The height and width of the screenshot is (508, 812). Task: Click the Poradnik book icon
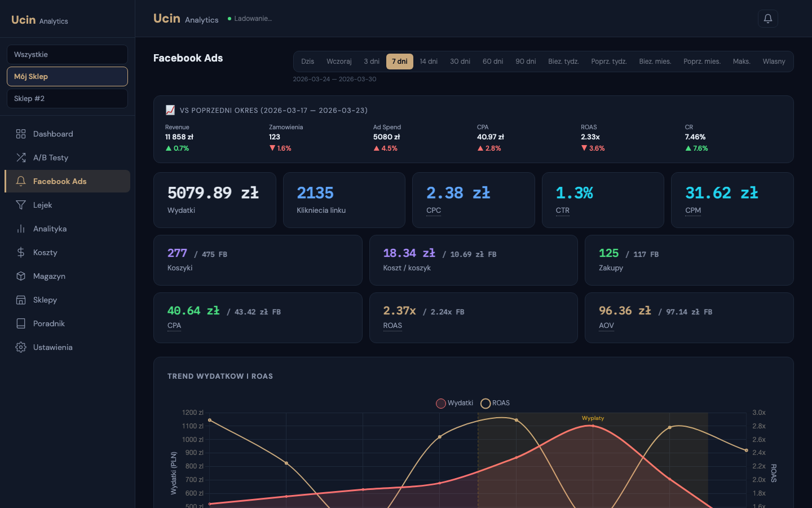pyautogui.click(x=21, y=323)
